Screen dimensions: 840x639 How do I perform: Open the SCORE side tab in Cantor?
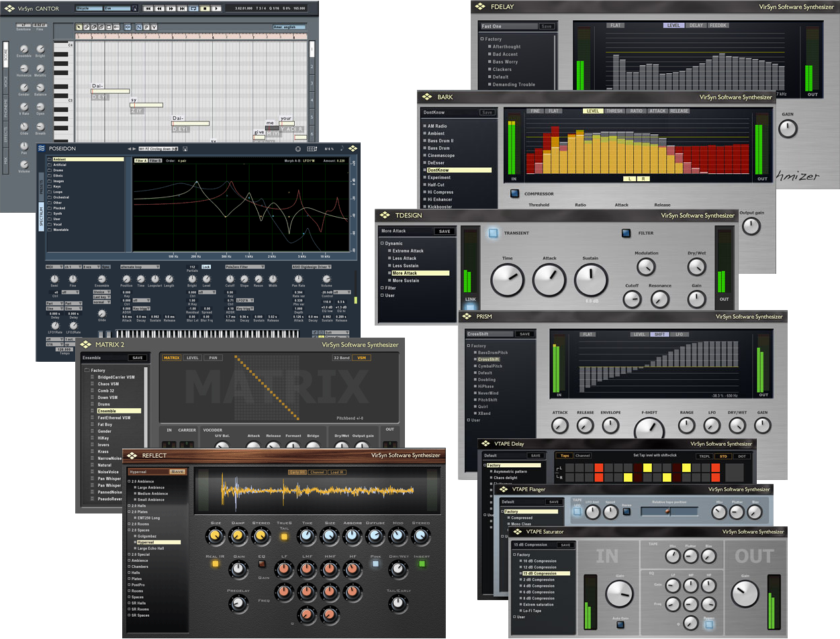click(x=5, y=54)
